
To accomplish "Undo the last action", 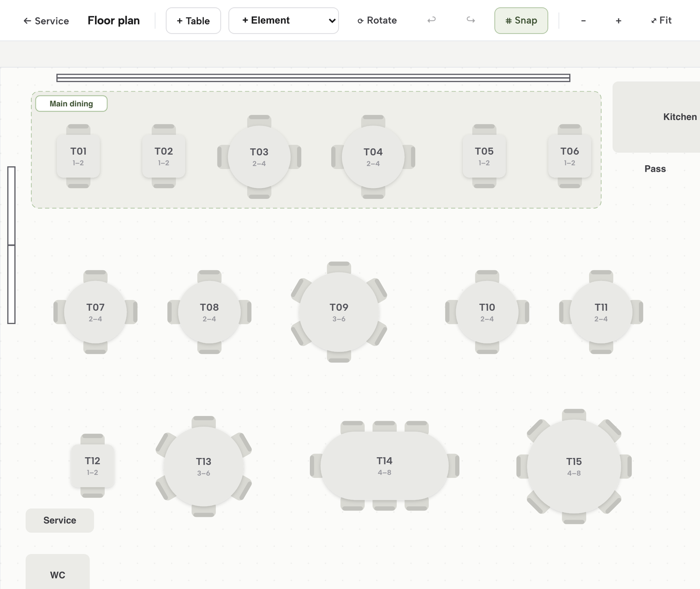I will [x=432, y=20].
